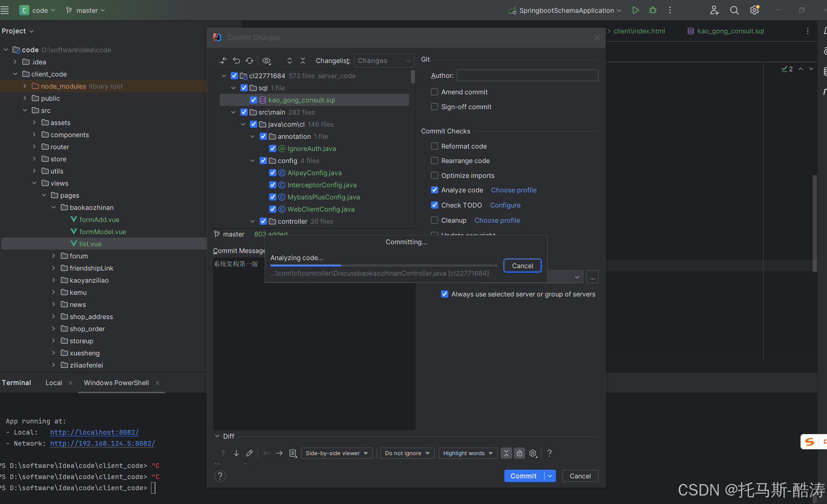The image size is (827, 504).
Task: Expand the forum folder in project tree
Action: click(53, 256)
